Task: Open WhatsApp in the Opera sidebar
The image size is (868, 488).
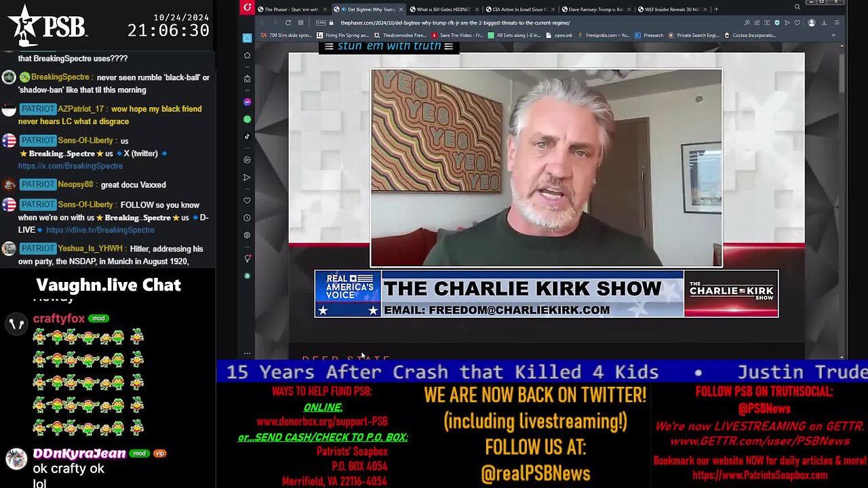Action: [x=247, y=119]
